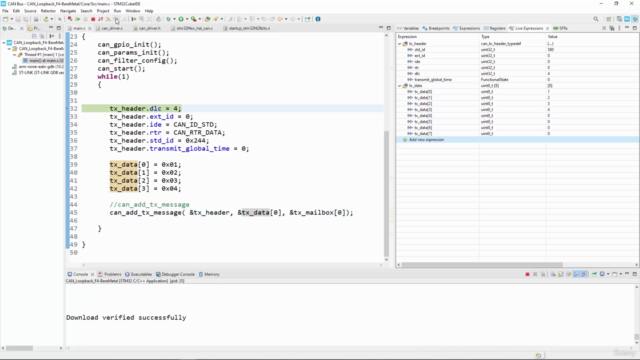Open the Console display selected dropdown

[x=608, y=274]
